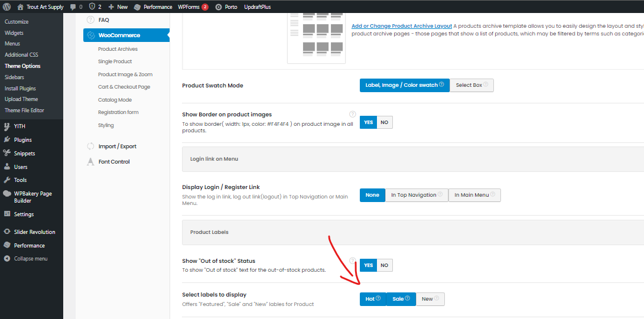Open Cart & Checkout Page submenu item
The image size is (644, 319).
point(124,87)
